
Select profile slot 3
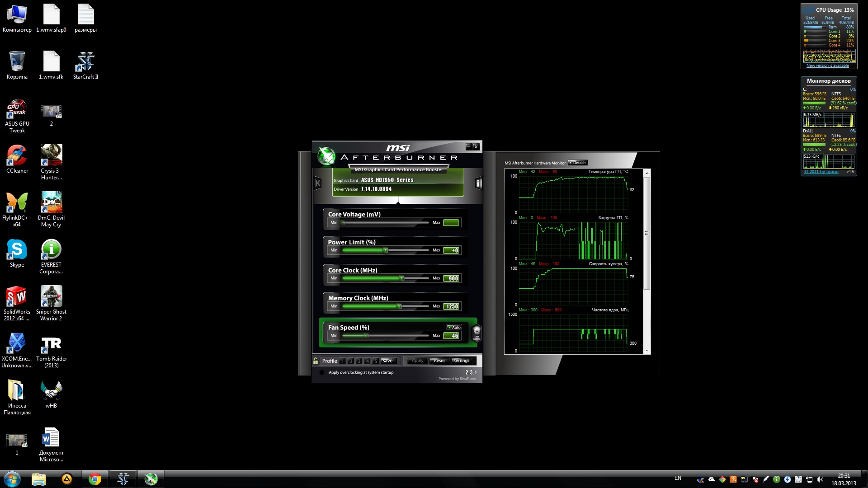[359, 361]
